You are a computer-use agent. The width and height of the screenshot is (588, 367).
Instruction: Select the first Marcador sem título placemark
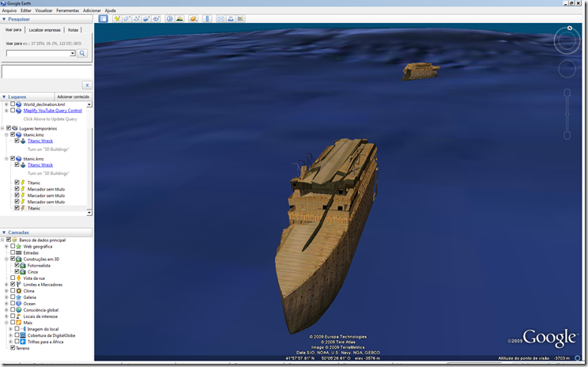click(46, 189)
